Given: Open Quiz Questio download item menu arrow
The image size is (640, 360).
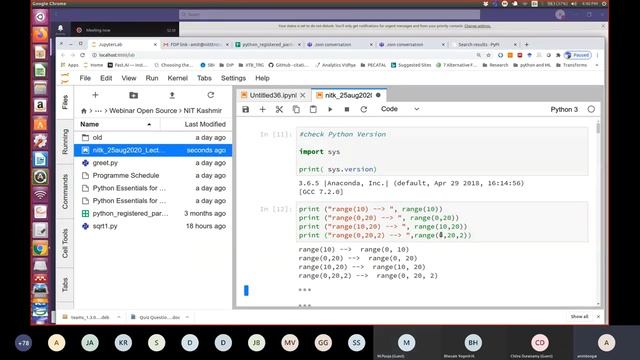Looking at the screenshot, I should click(x=187, y=317).
